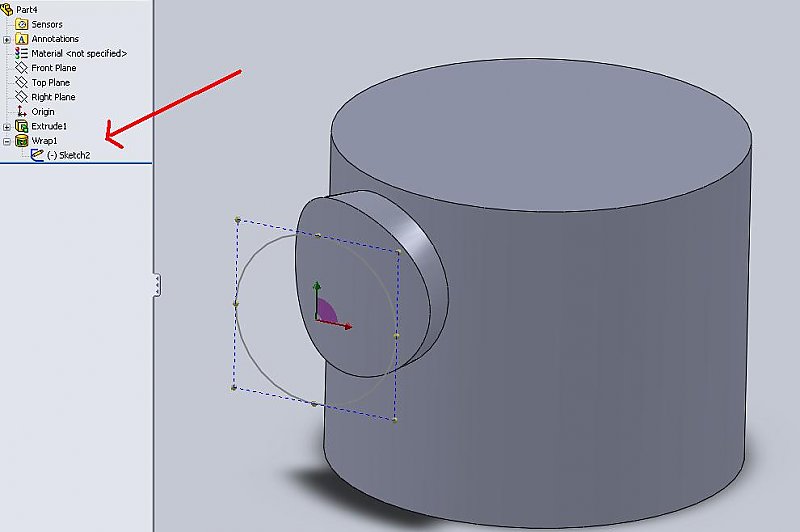Select the Wrap1 feature label
Viewport: 800px width, 532px height.
click(44, 141)
